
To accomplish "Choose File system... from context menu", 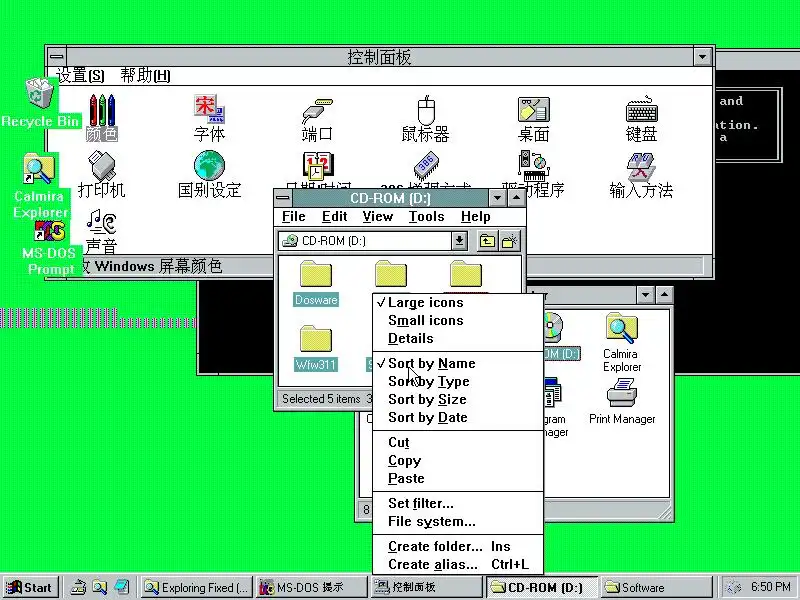I will tap(458, 521).
